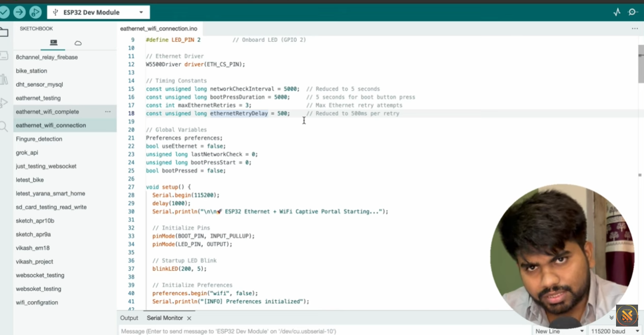Viewport: 644px width, 335px height.
Task: Close the Serial Monitor tab
Action: [x=189, y=318]
